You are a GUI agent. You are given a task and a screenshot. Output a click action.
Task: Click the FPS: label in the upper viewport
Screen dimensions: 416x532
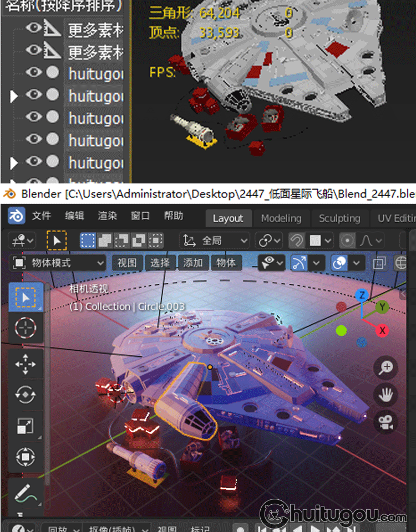pos(163,72)
